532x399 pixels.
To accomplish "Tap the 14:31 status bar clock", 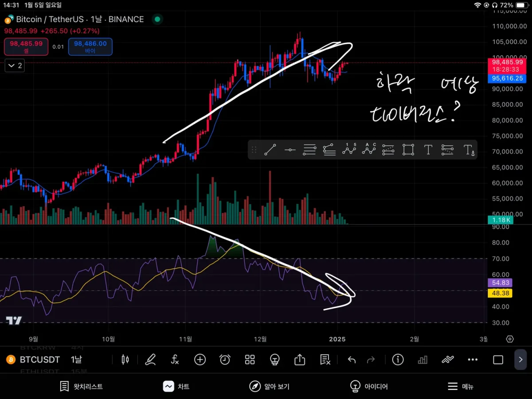I will pyautogui.click(x=11, y=5).
